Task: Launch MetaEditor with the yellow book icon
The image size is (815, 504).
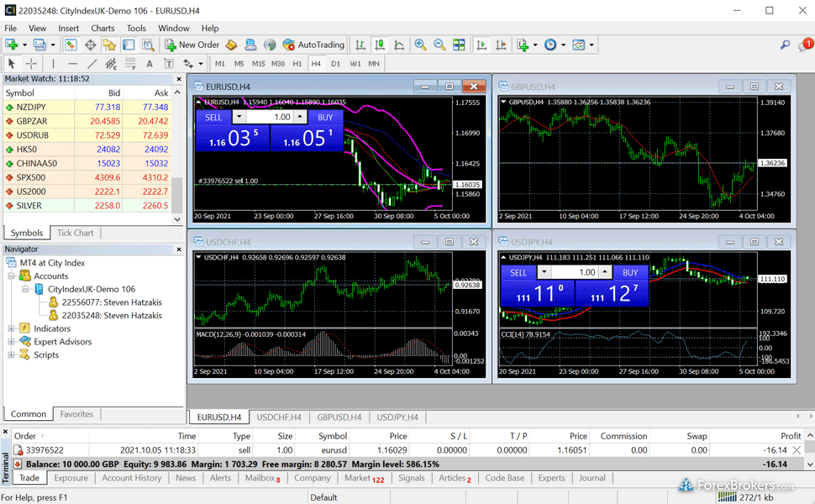Action: coord(231,45)
